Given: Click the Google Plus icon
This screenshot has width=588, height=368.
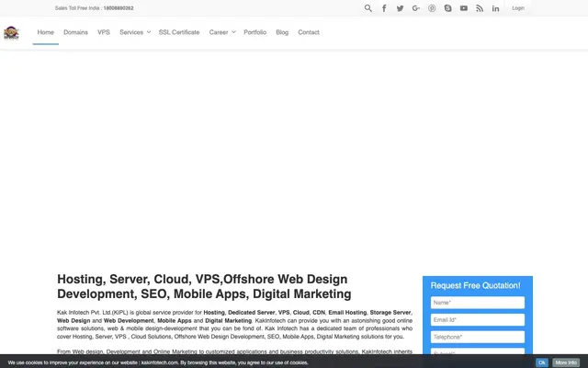Looking at the screenshot, I should pyautogui.click(x=416, y=8).
